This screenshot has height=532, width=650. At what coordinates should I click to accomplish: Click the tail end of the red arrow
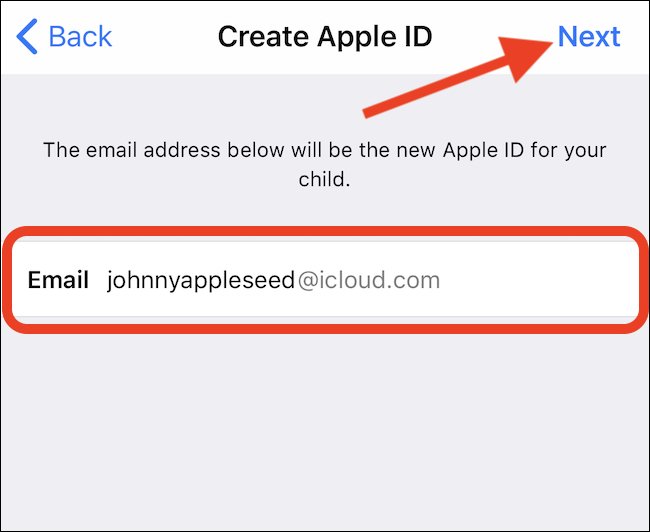pyautogui.click(x=368, y=112)
